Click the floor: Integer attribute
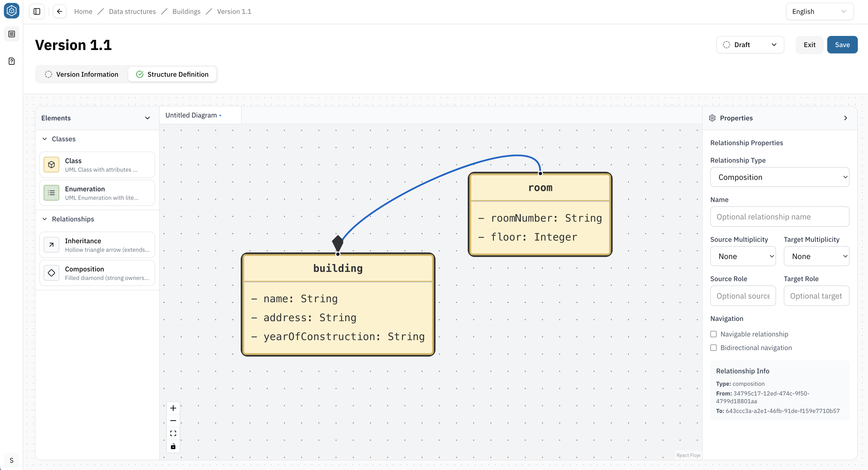Screen dimensions: 868x470 point(528,237)
